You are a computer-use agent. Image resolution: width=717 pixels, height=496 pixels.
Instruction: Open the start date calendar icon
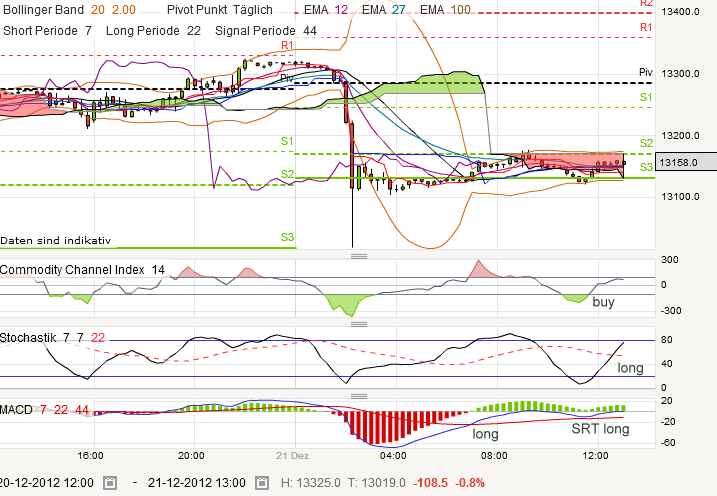[x=110, y=483]
